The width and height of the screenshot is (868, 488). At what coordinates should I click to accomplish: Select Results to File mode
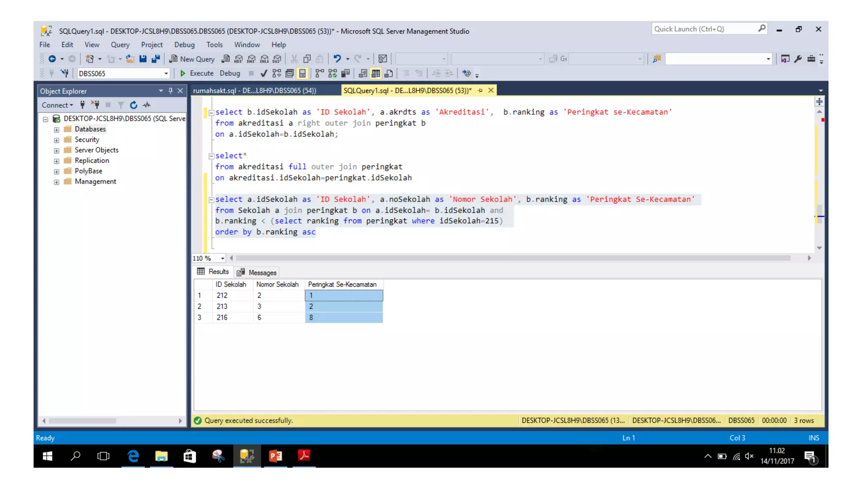pos(388,73)
